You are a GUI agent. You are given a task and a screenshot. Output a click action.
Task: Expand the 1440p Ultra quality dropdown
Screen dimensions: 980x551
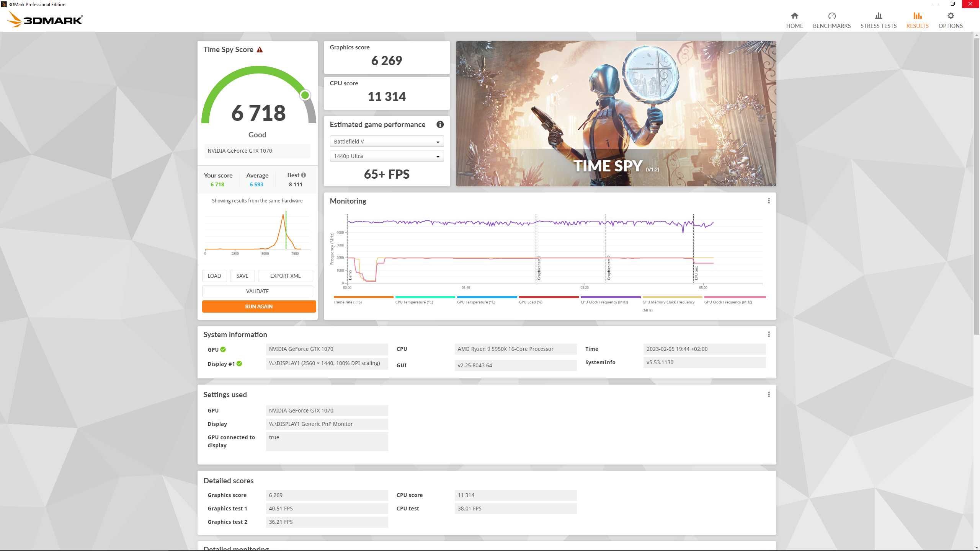438,156
